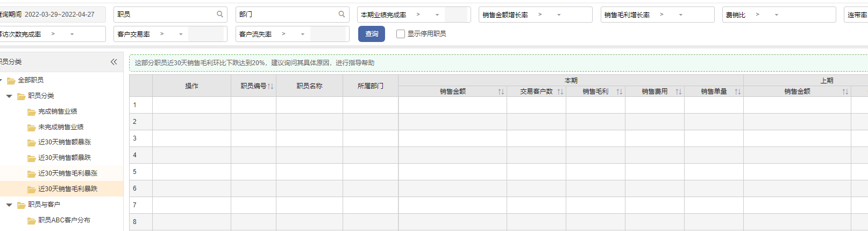The height and width of the screenshot is (231, 868).
Task: Select 职员ABC客户分布 item
Action: pos(64,220)
